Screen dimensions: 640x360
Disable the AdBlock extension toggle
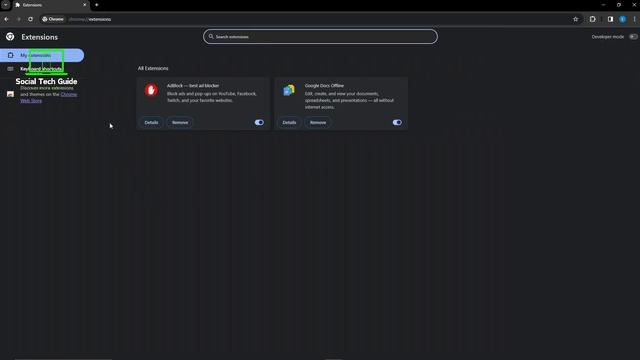(x=259, y=122)
